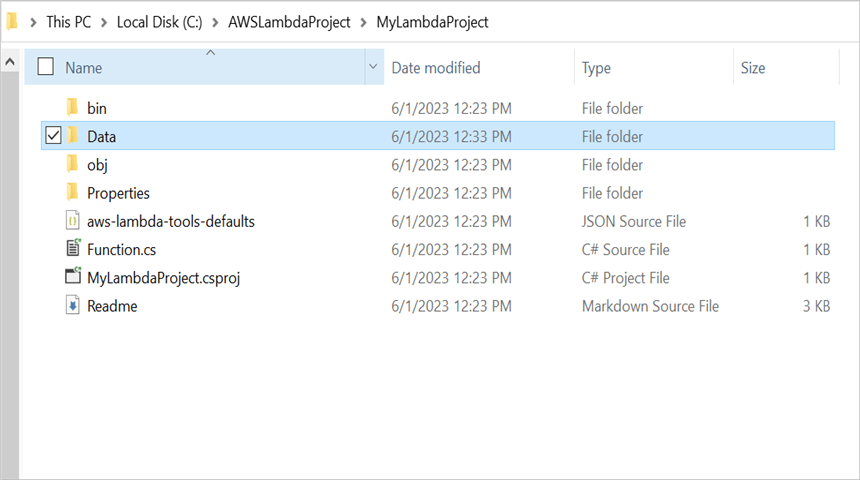This screenshot has width=860, height=480.
Task: Sort by the Type column header
Action: 597,68
